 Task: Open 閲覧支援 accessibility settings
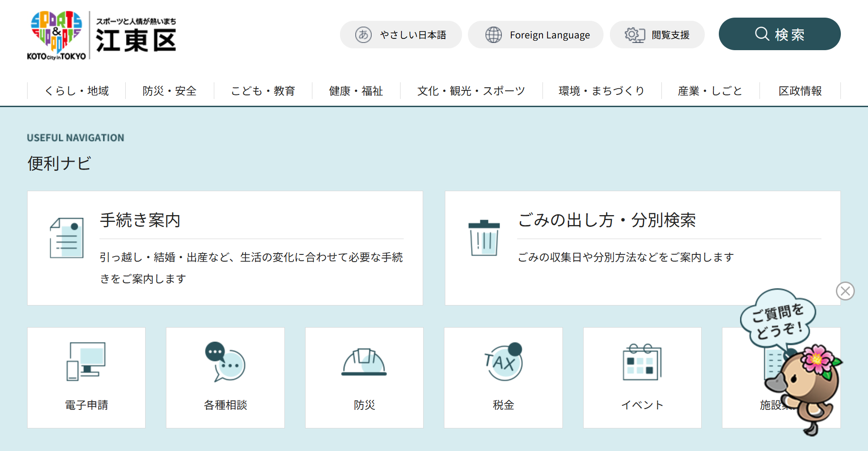(657, 35)
